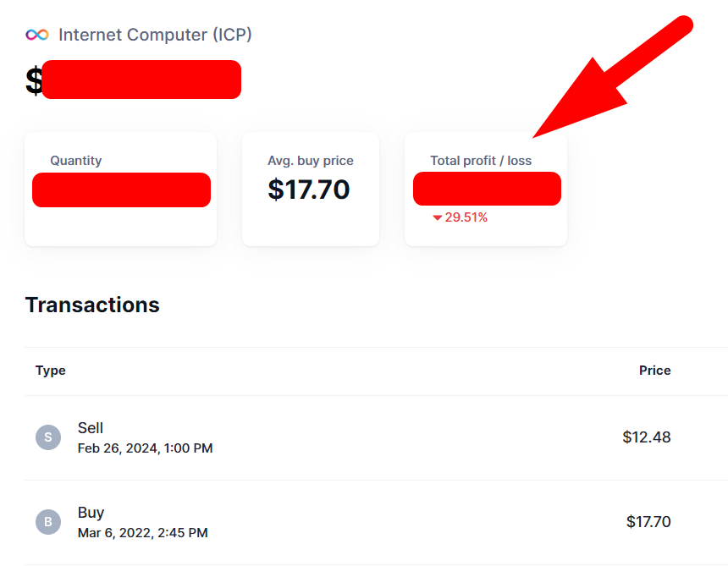Screen dimensions: 728x566
Task: Click the Mar 6, 2022 buy date
Action: coord(142,533)
